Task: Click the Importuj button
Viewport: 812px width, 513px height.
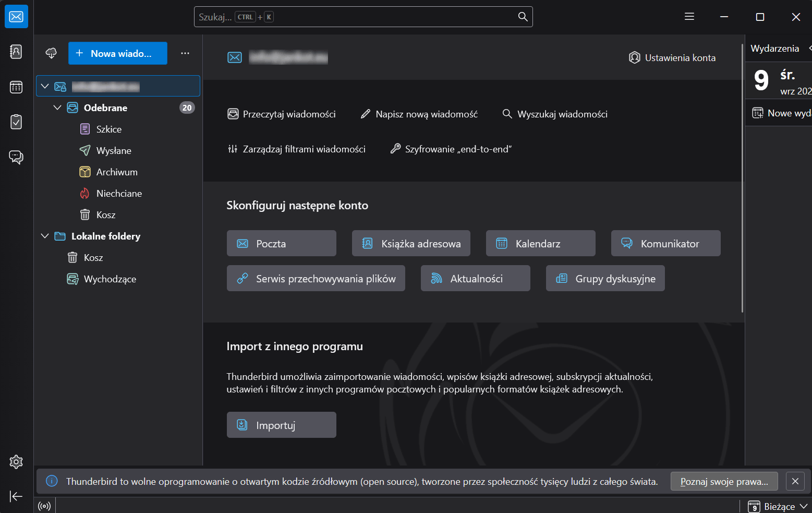Action: pos(282,425)
